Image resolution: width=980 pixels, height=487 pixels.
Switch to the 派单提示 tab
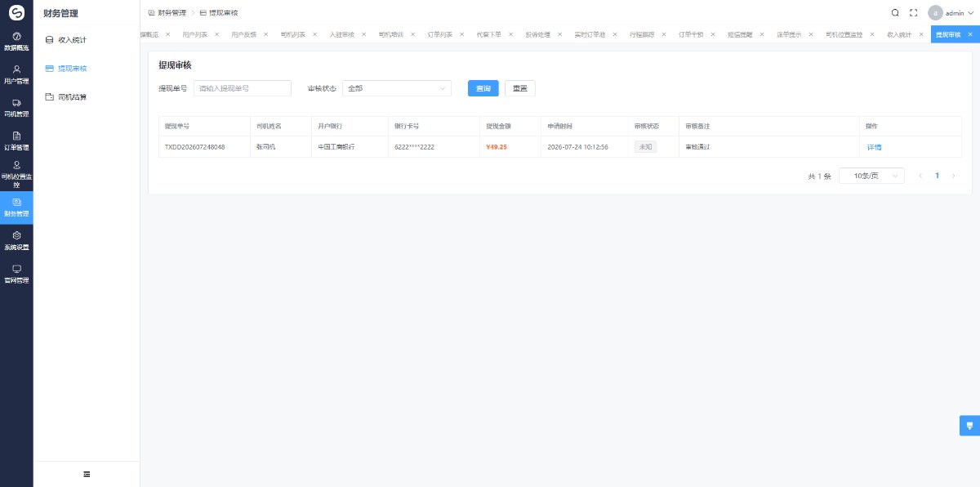789,34
